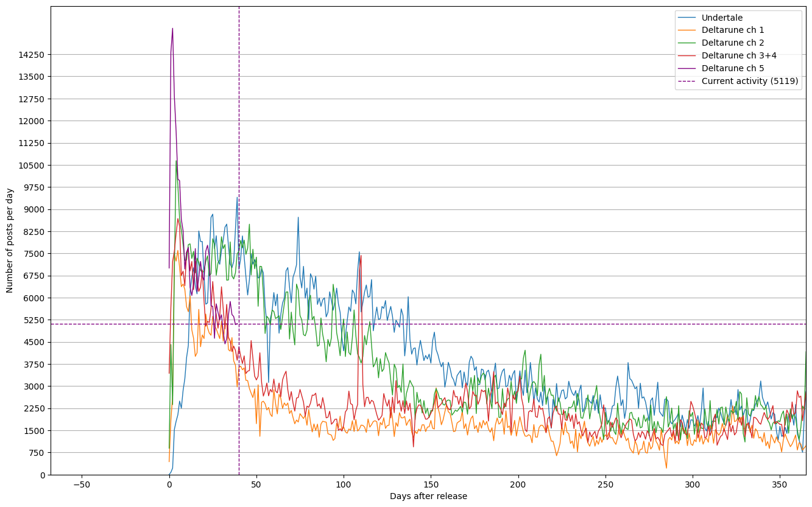Choose the 7500 y-axis tick label
Viewport: 812px width, 507px height.
(36, 254)
